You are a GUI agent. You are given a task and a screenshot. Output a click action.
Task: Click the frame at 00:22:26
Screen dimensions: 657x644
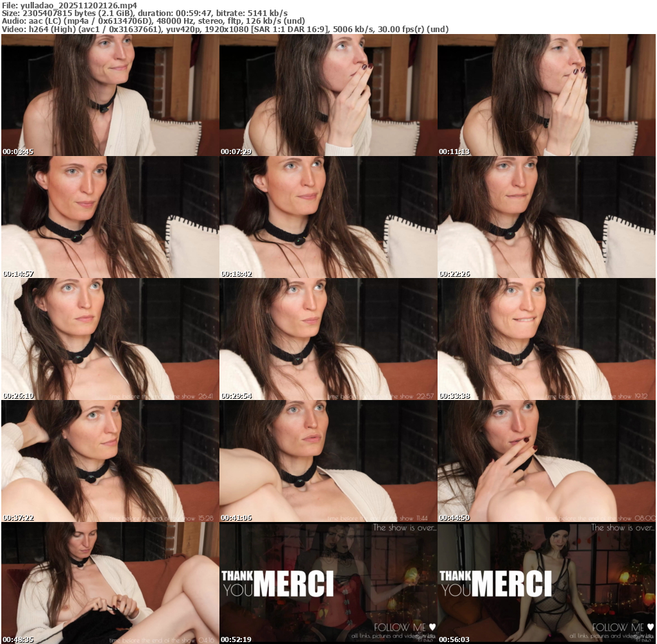point(546,217)
